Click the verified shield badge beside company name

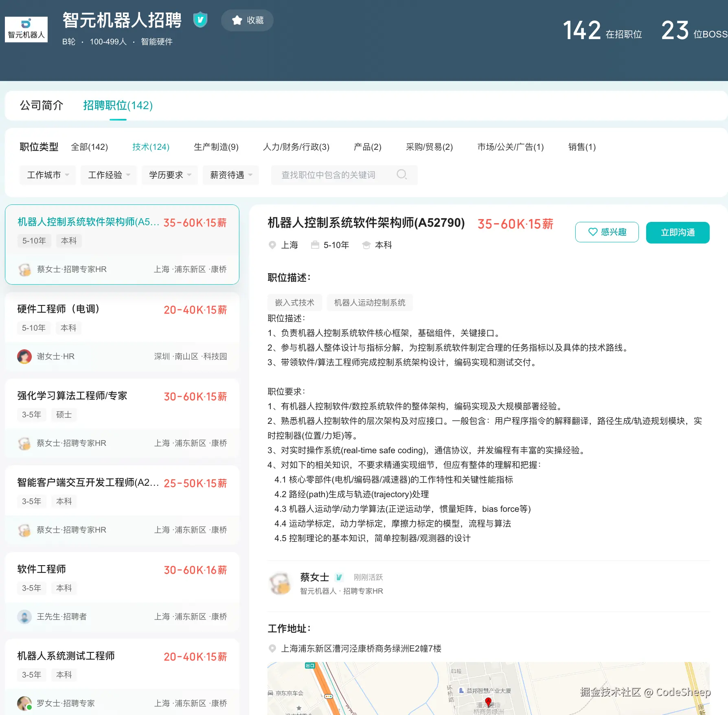pyautogui.click(x=200, y=20)
